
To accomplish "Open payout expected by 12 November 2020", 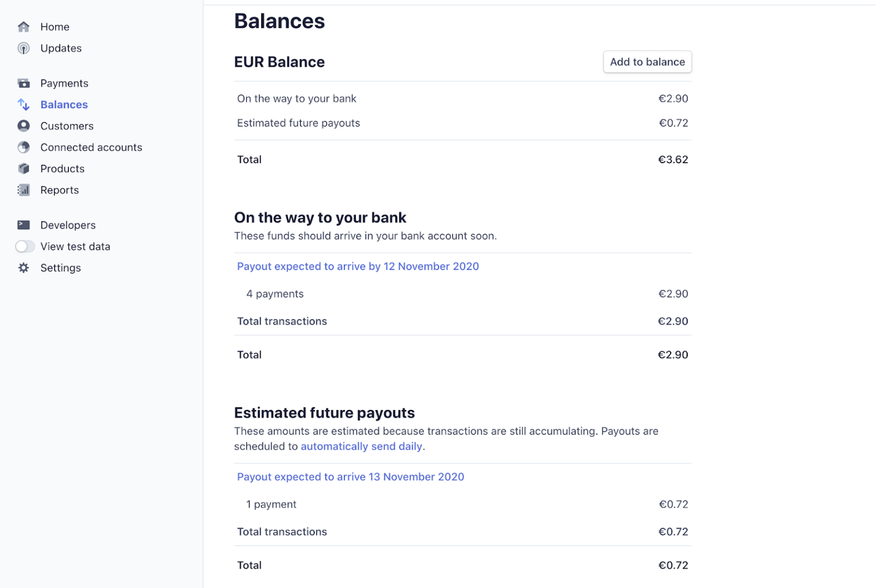I will 358,266.
